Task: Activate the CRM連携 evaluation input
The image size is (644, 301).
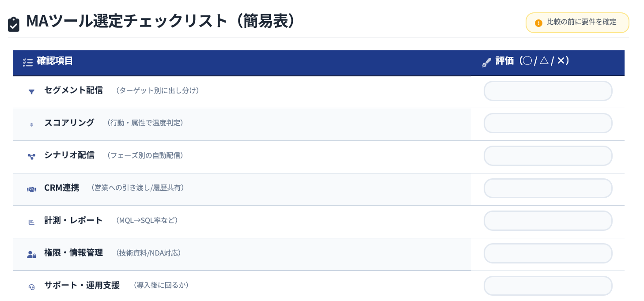Action: coord(548,188)
